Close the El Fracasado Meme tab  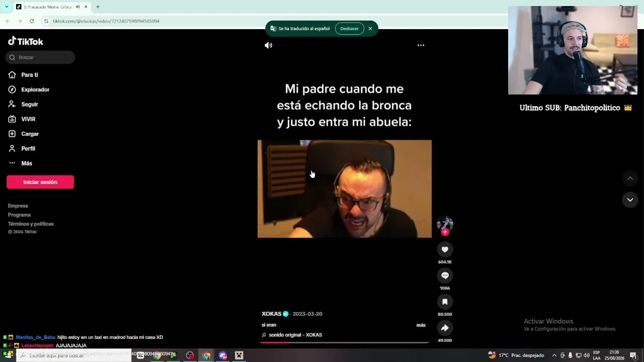86,7
